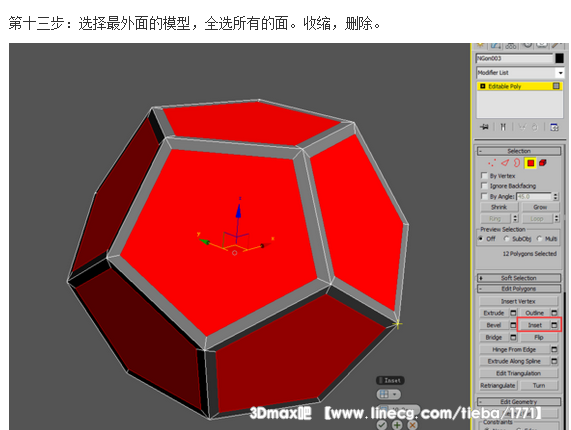Open Inset settings box icon
This screenshot has height=430, width=571.
pos(554,325)
